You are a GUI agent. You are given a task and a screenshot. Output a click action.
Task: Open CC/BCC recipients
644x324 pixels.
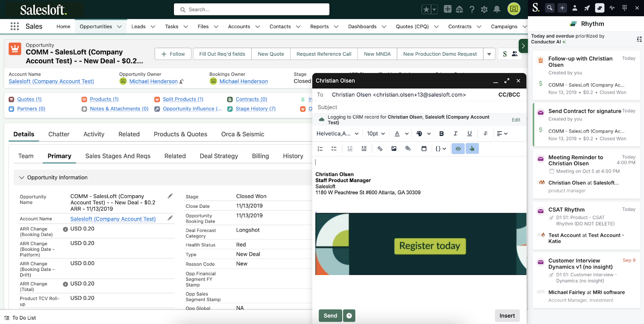(509, 95)
